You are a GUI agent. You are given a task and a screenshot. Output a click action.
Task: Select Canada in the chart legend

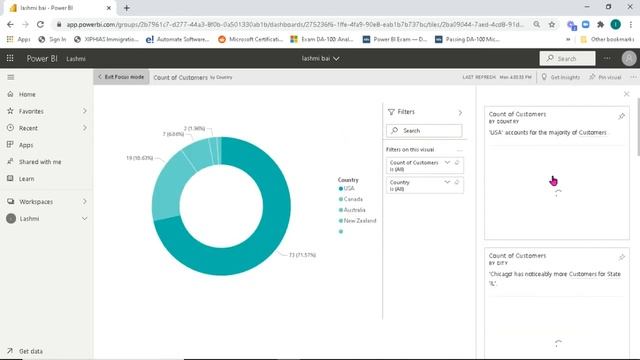351,199
